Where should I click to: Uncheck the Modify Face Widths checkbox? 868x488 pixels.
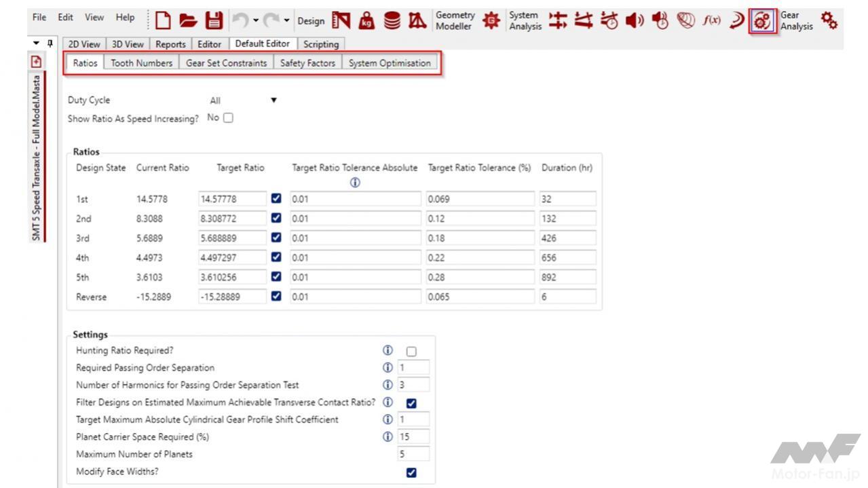coord(411,472)
